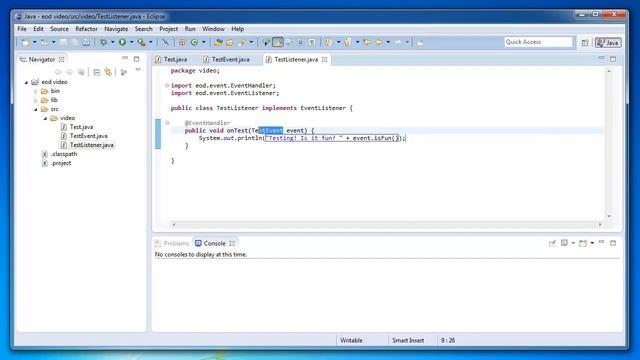Viewport: 640px width, 360px height.
Task: Toggle the Pin Editor toolbar button
Action: (x=420, y=42)
